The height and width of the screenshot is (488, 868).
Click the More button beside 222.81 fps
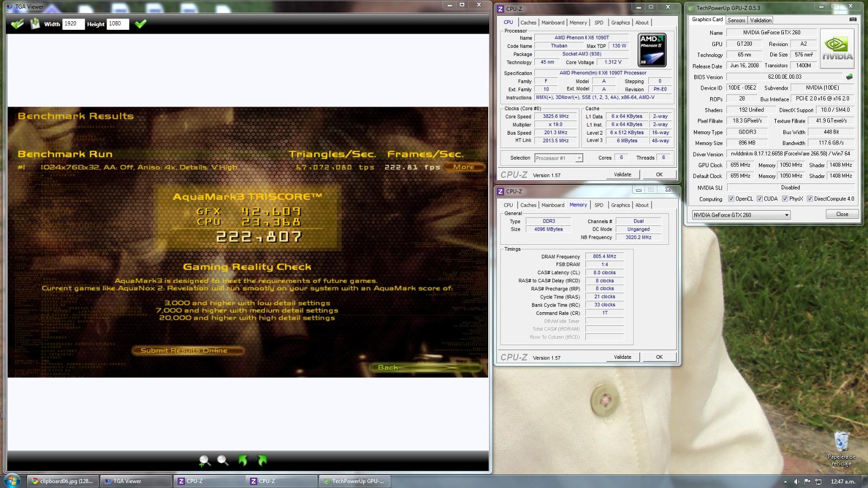coord(464,167)
